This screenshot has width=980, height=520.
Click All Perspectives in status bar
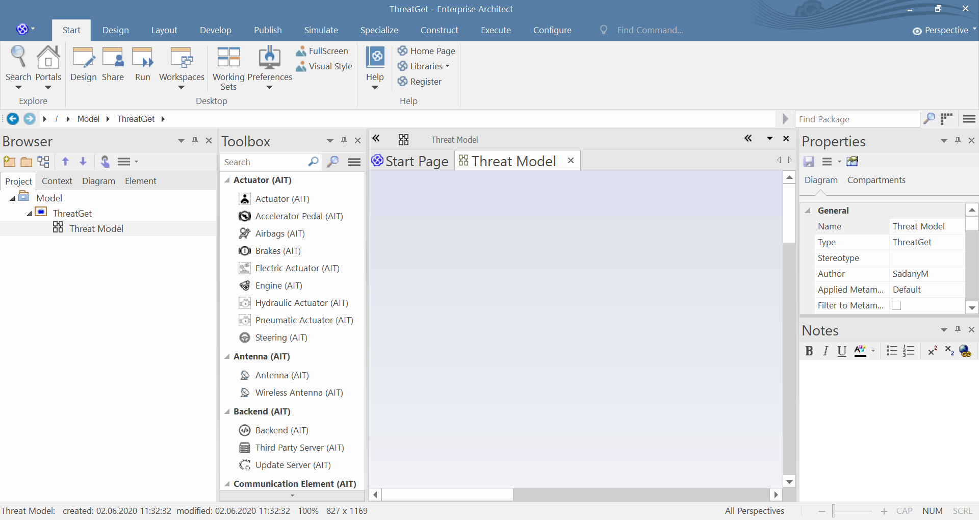coord(755,511)
